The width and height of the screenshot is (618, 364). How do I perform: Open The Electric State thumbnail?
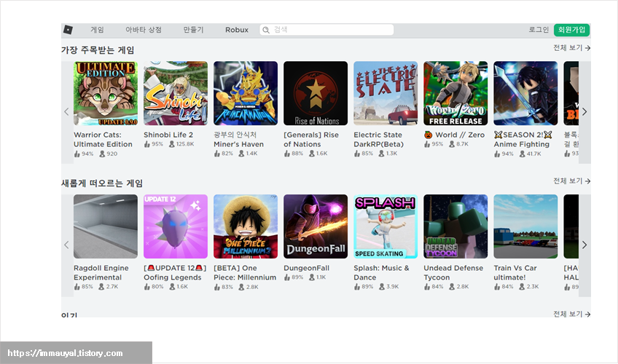click(x=386, y=93)
